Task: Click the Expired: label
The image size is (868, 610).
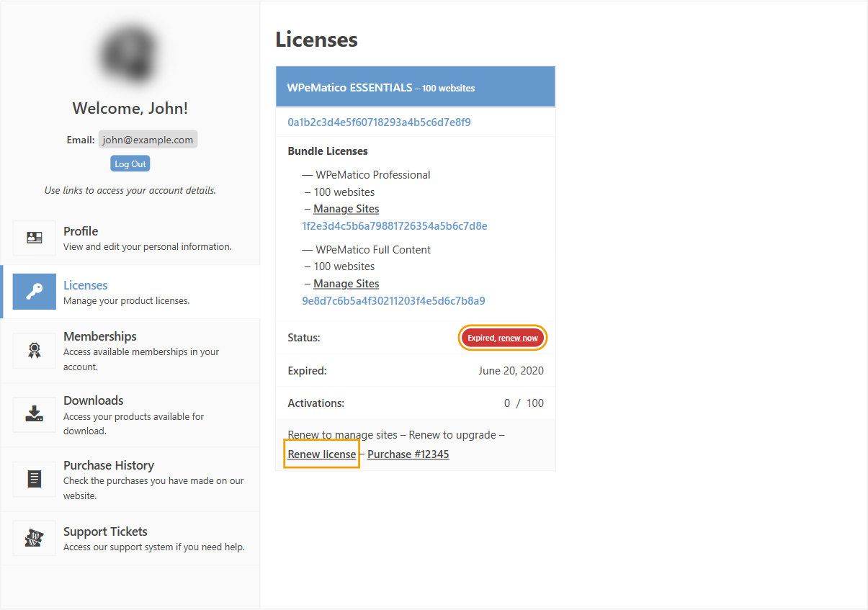Action: [307, 371]
